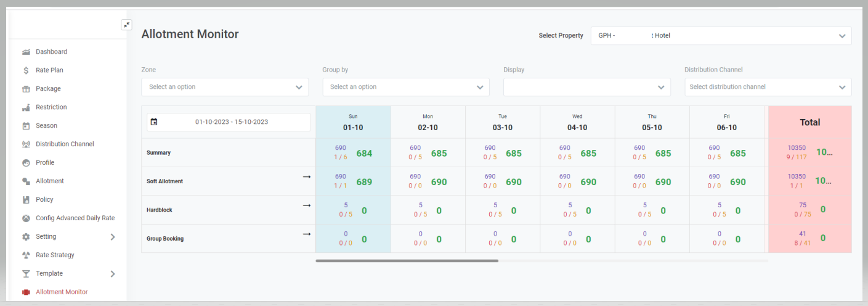Click the Dashboard chart icon
This screenshot has height=306, width=868.
coord(26,52)
